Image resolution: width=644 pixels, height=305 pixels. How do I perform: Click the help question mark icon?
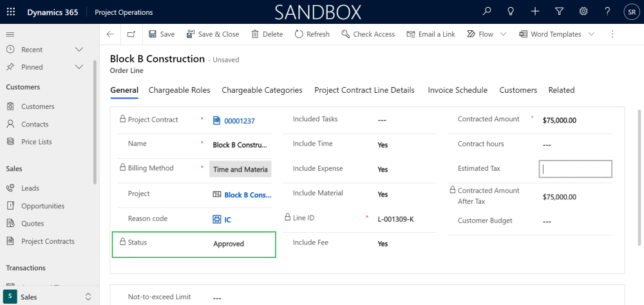coord(607,12)
